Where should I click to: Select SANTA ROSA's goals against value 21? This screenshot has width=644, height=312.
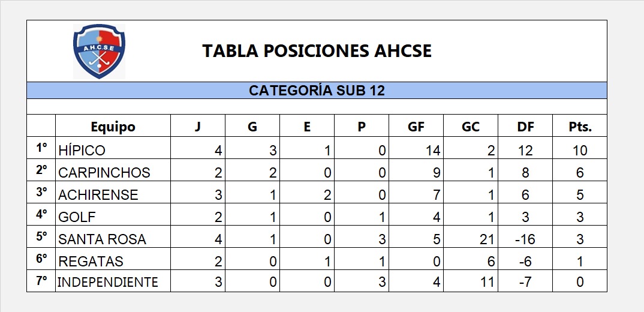point(487,239)
